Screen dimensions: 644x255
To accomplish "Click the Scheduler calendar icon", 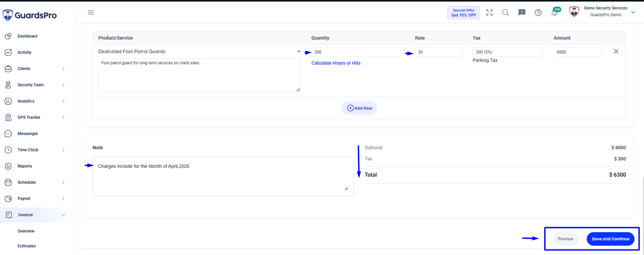I will (8, 182).
